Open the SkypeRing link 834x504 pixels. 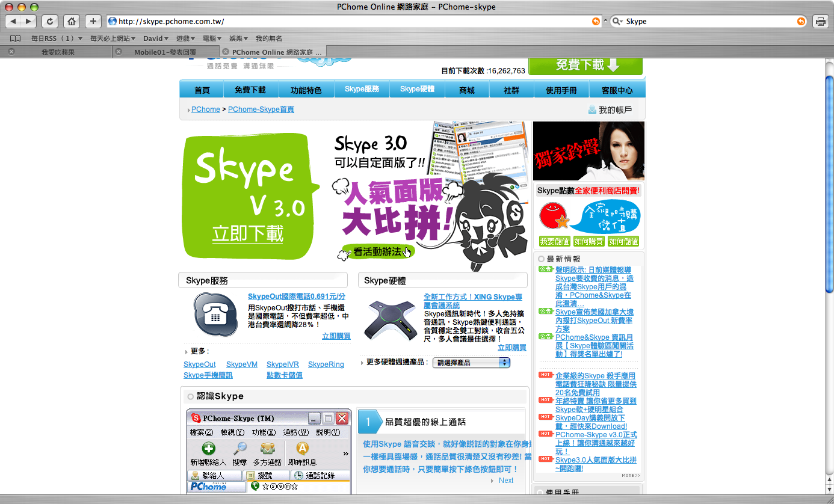326,364
